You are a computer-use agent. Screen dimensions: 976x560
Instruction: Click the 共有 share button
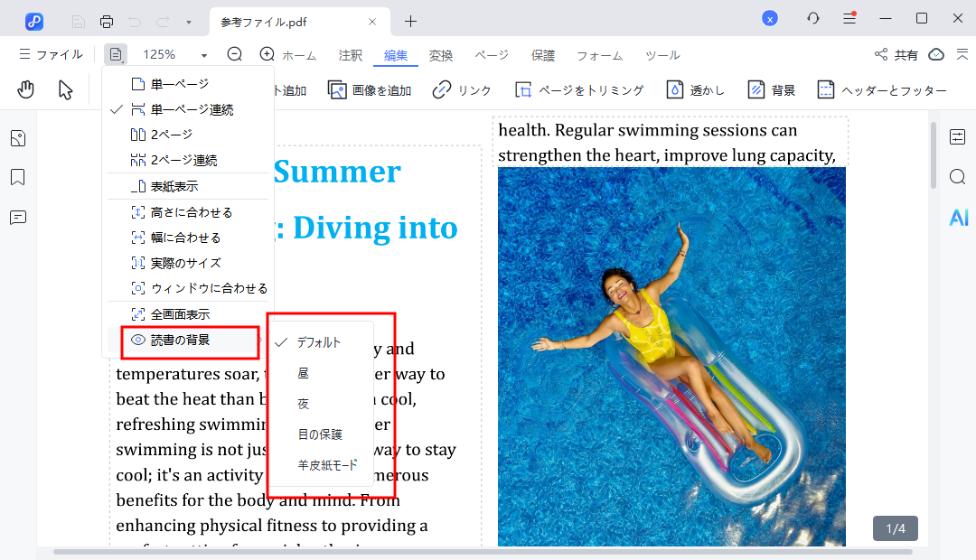(x=896, y=55)
